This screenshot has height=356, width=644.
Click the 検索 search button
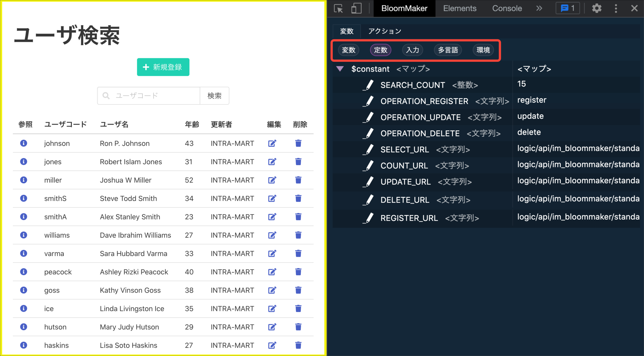pyautogui.click(x=214, y=96)
